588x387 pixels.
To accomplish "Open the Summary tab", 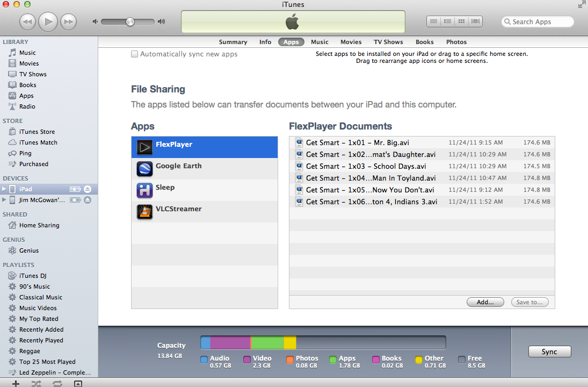I will point(233,42).
